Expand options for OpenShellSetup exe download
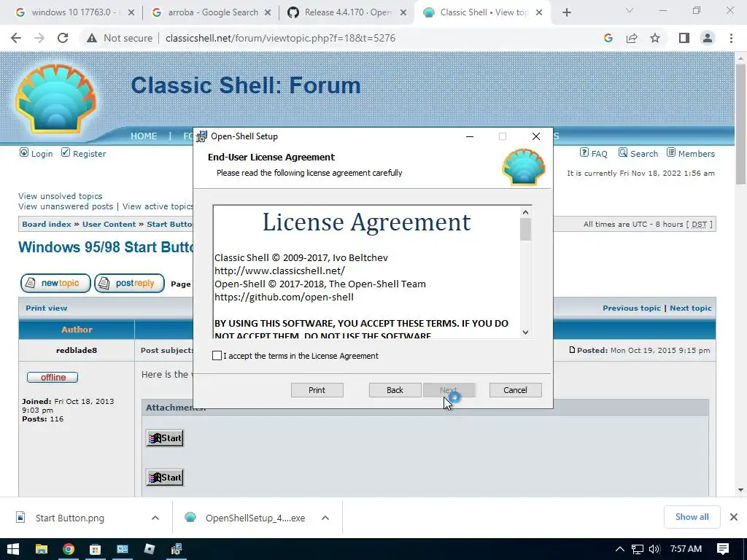The image size is (747, 560). pyautogui.click(x=325, y=518)
